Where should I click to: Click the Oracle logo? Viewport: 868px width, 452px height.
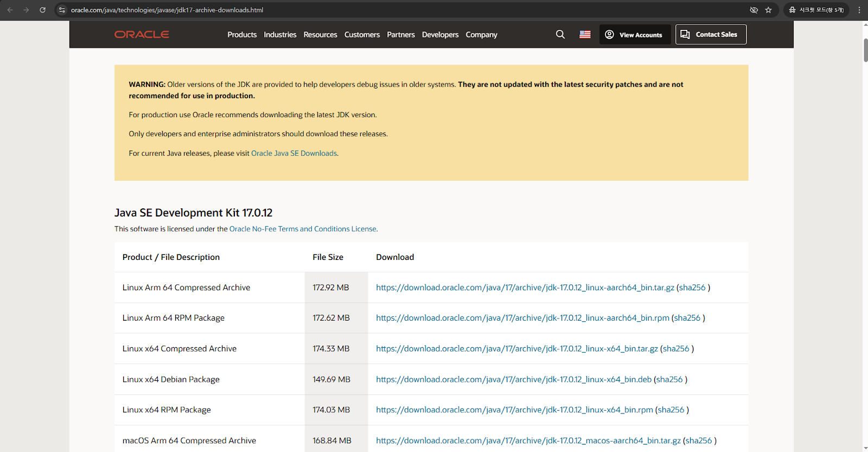tap(142, 34)
